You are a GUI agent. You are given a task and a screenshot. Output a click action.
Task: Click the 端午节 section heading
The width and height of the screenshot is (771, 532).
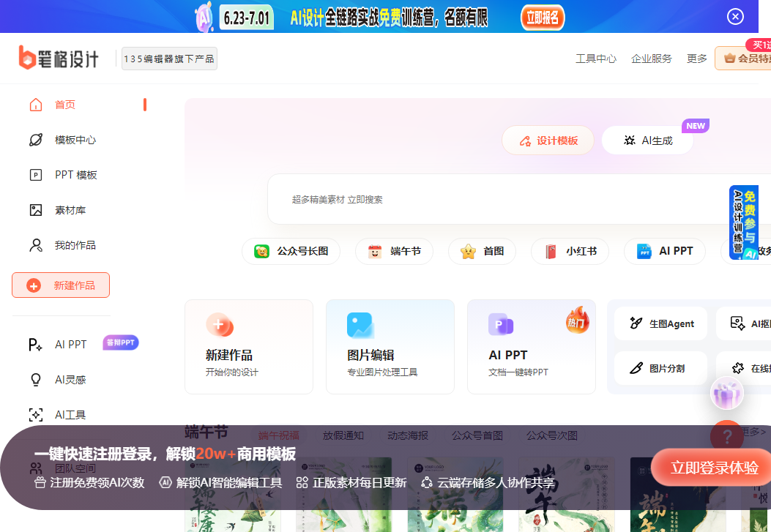pos(206,432)
